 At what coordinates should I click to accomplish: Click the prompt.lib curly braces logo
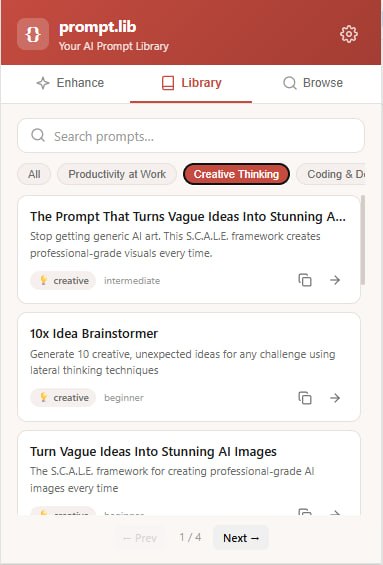click(33, 34)
